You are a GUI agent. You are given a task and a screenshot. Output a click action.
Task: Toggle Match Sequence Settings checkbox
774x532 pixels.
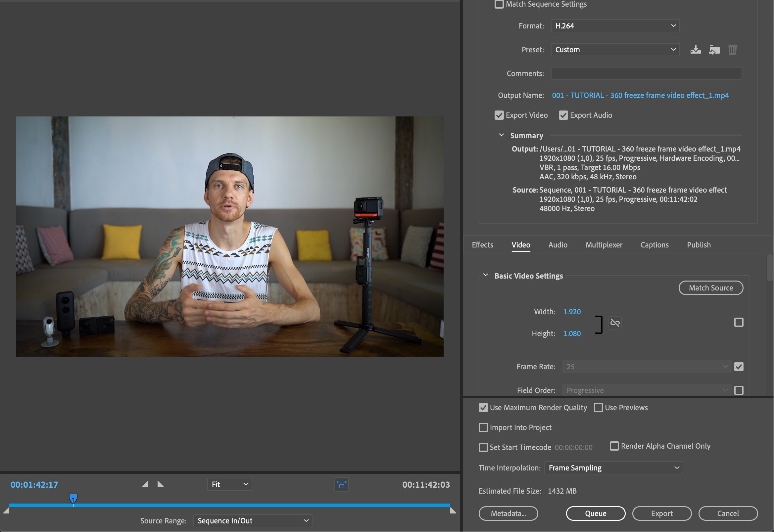tap(499, 5)
